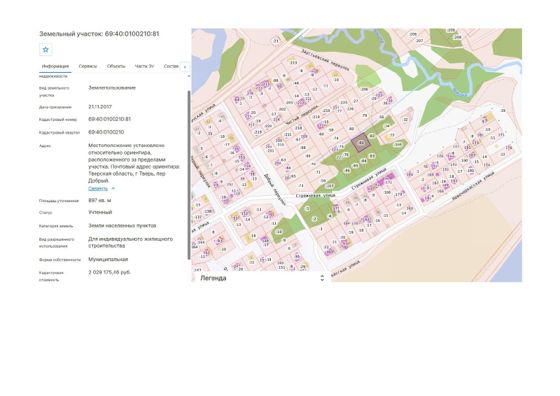Click the parcel label 82 in the green area

click(x=372, y=136)
